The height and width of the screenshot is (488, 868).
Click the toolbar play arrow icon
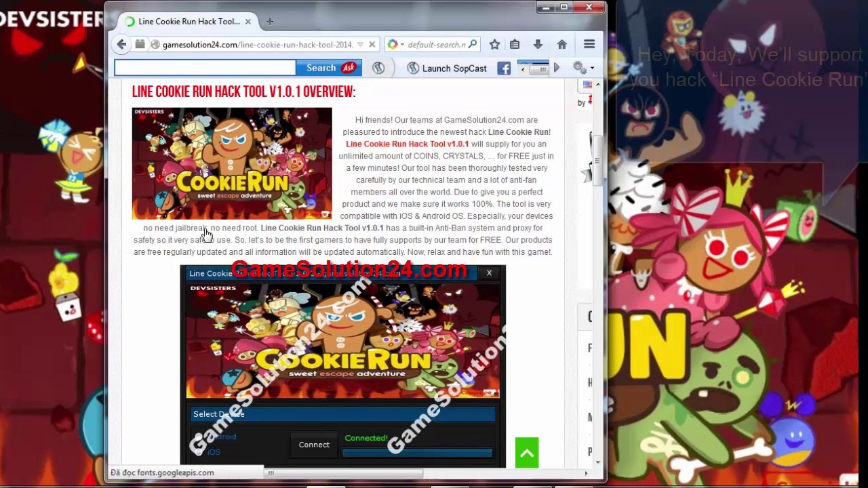click(557, 68)
